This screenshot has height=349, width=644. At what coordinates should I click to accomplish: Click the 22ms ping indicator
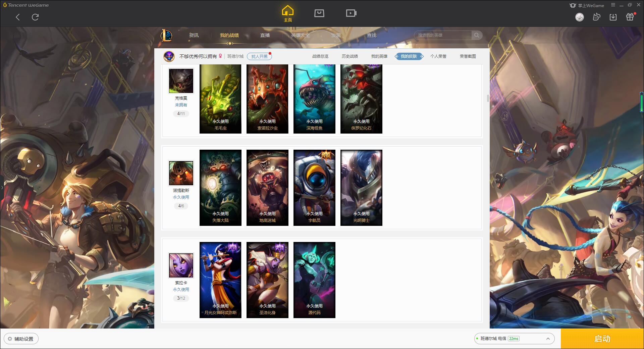(x=514, y=339)
